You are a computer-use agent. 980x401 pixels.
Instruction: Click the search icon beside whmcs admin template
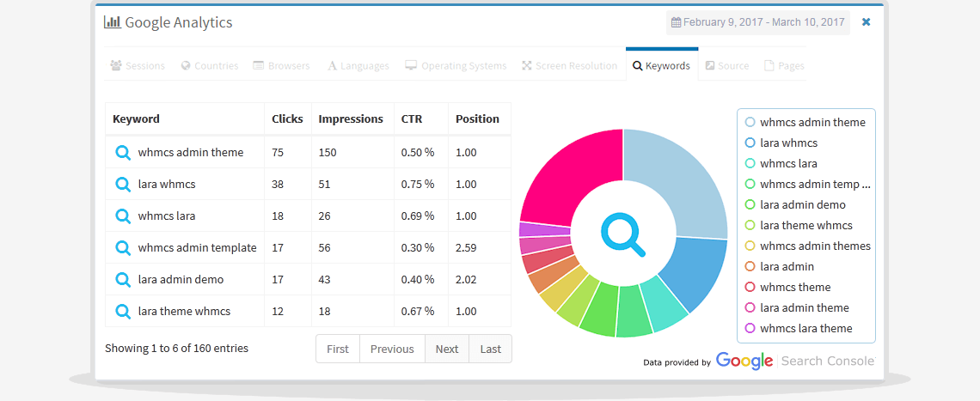(x=123, y=248)
